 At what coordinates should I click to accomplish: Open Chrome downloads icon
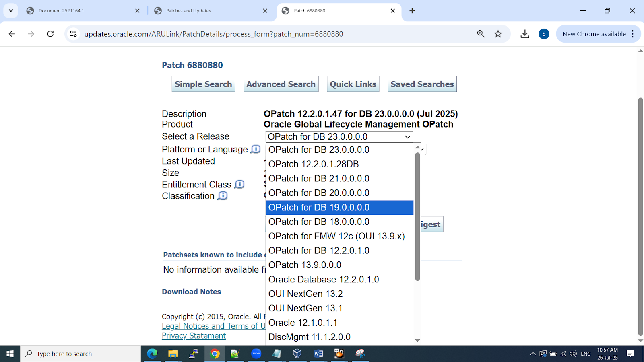pyautogui.click(x=524, y=34)
